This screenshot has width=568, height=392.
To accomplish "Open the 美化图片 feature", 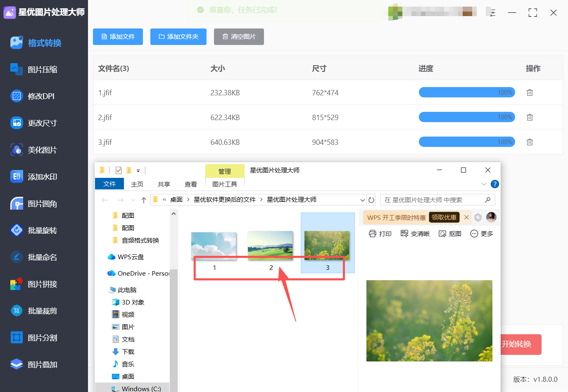I will click(x=34, y=150).
